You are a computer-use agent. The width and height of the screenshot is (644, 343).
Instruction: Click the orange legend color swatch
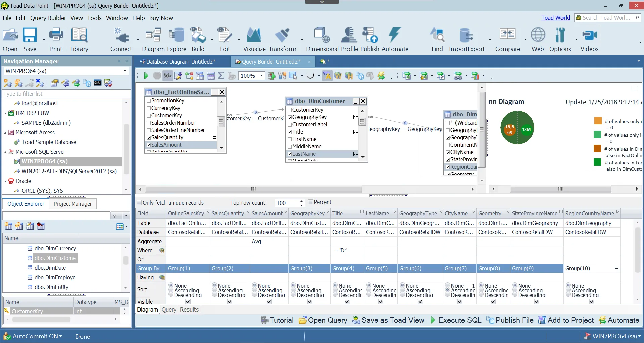(598, 121)
